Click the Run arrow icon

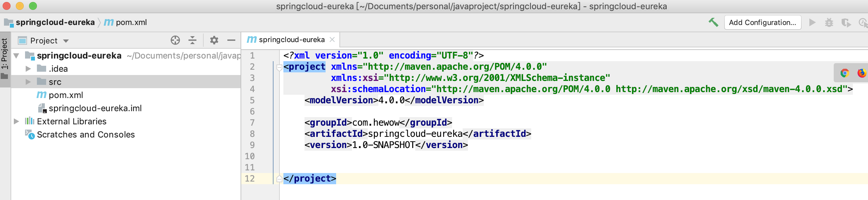[812, 22]
